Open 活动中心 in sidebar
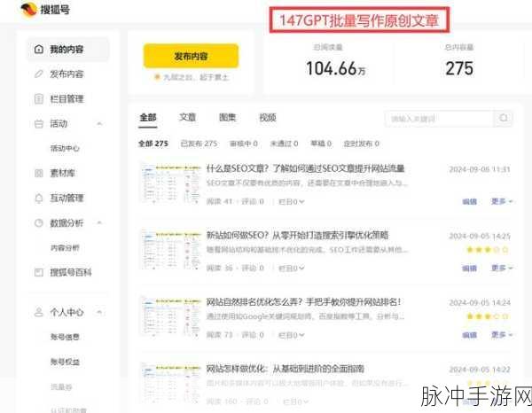Viewport: 532px width, 413px height. click(65, 148)
